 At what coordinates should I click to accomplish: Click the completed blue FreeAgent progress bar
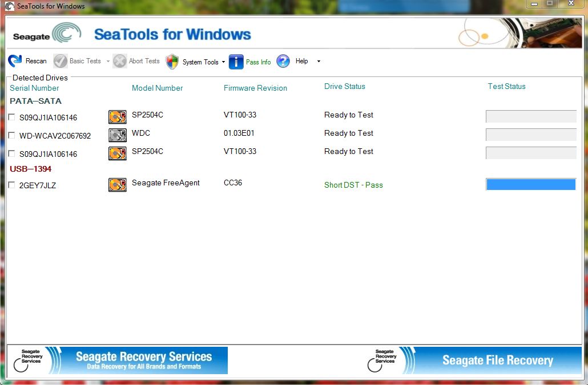530,184
